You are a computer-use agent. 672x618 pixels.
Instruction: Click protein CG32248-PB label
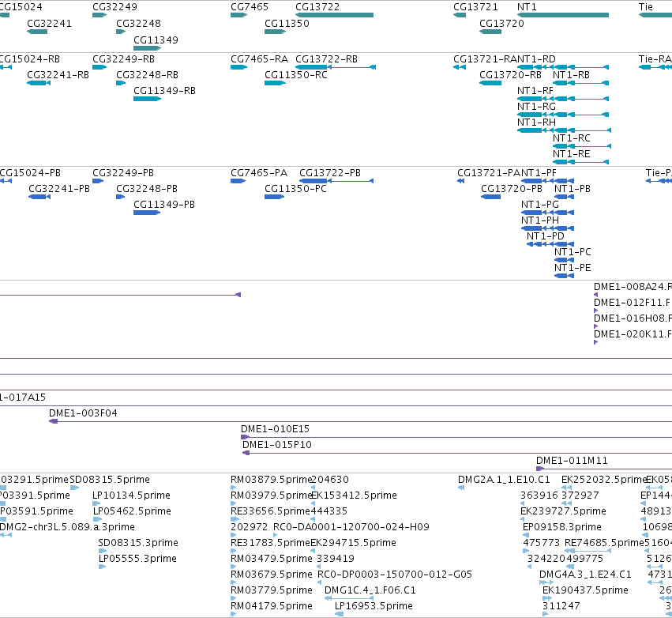147,189
